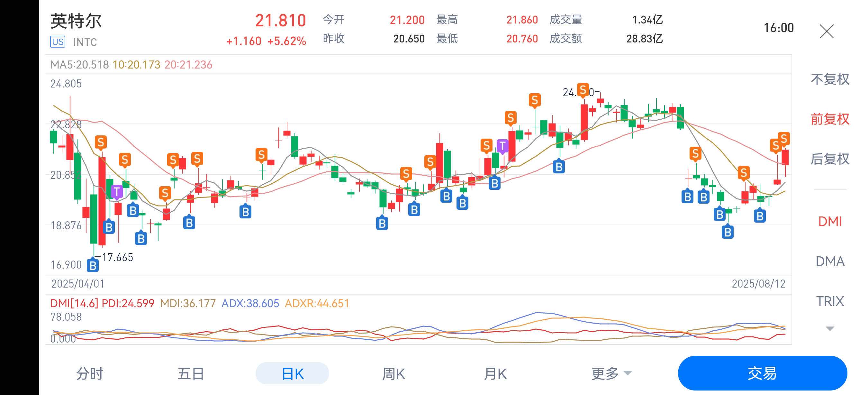Click the start date 2025/04/01
Screen dimensions: 868x395
point(78,283)
